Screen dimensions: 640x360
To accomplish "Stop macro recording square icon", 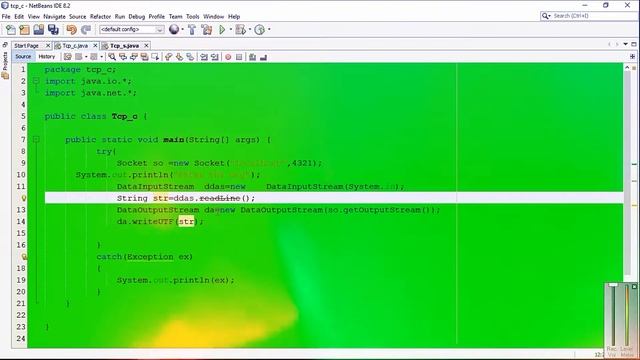I will [239, 57].
